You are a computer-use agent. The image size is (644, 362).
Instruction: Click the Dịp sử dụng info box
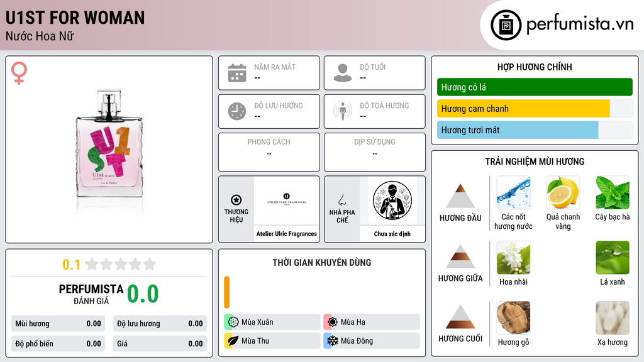coord(375,152)
